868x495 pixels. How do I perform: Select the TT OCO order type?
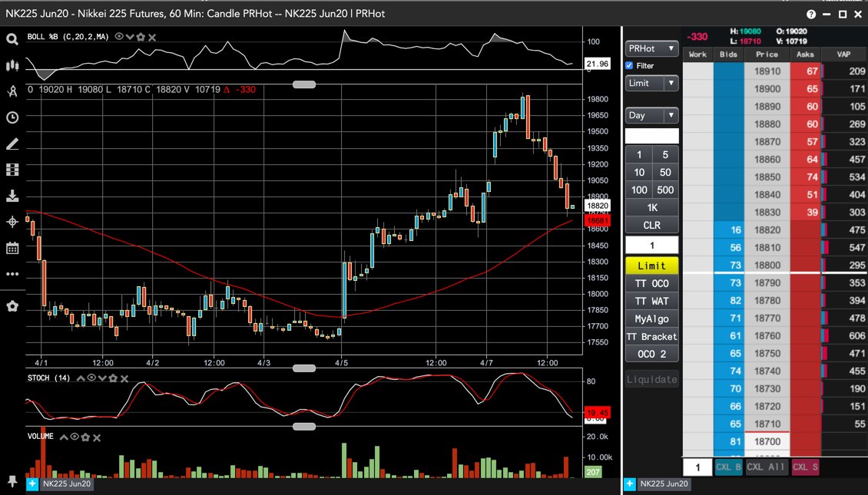[x=651, y=284]
